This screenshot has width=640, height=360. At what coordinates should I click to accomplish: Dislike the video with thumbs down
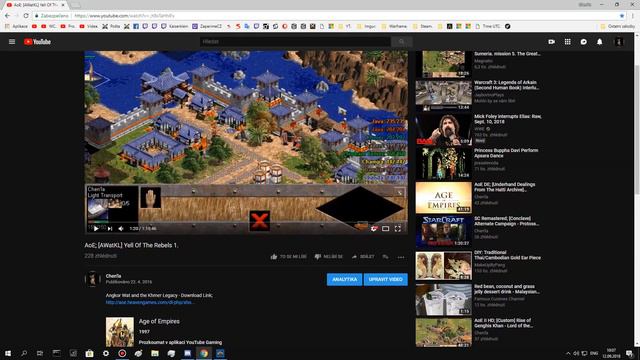(x=329, y=257)
